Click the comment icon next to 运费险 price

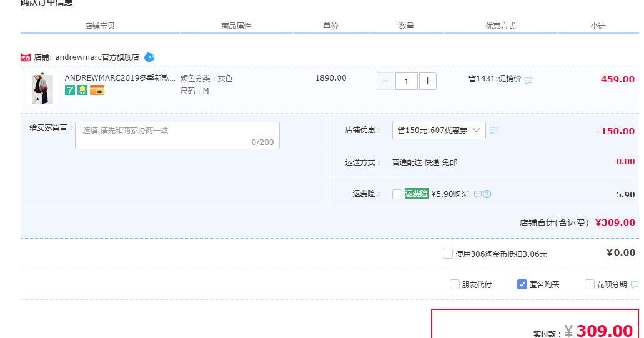click(478, 194)
